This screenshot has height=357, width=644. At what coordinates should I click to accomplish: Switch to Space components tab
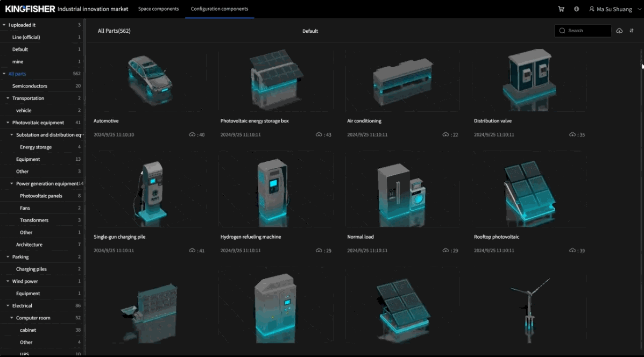(158, 9)
